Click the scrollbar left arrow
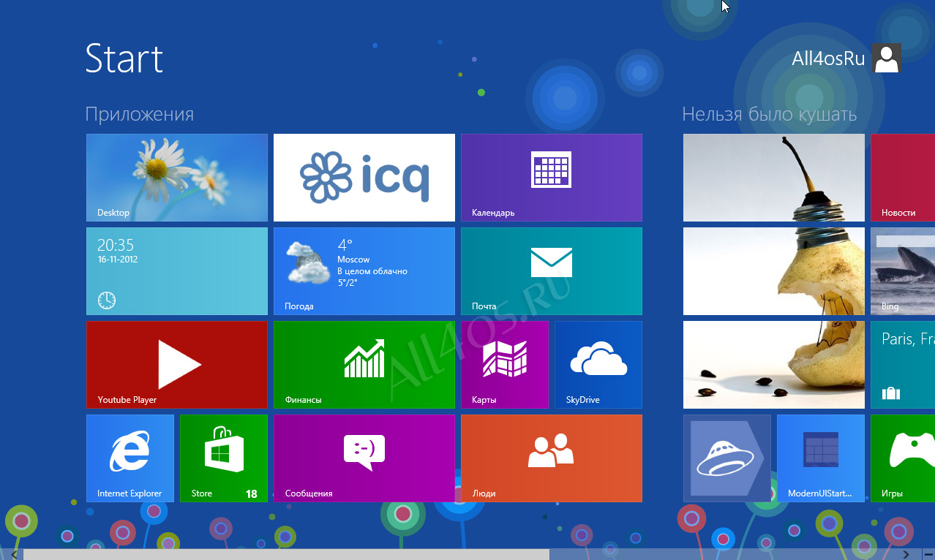This screenshot has height=560, width=935. (14, 554)
